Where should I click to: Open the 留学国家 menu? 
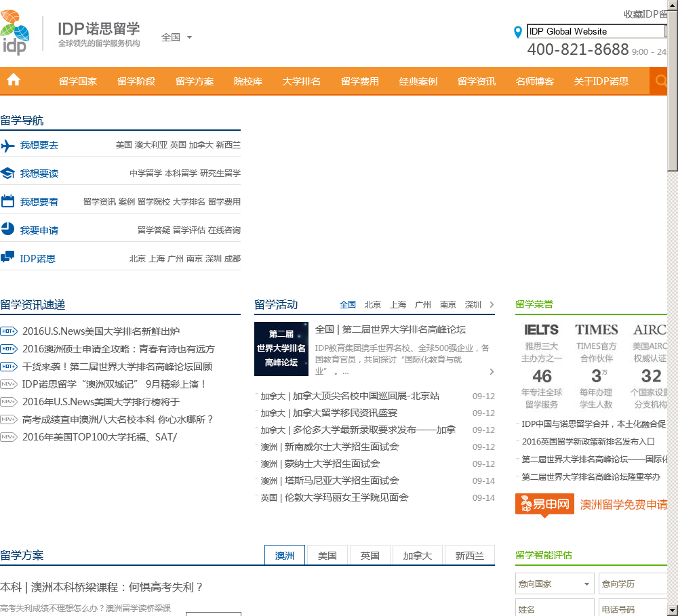[x=78, y=81]
